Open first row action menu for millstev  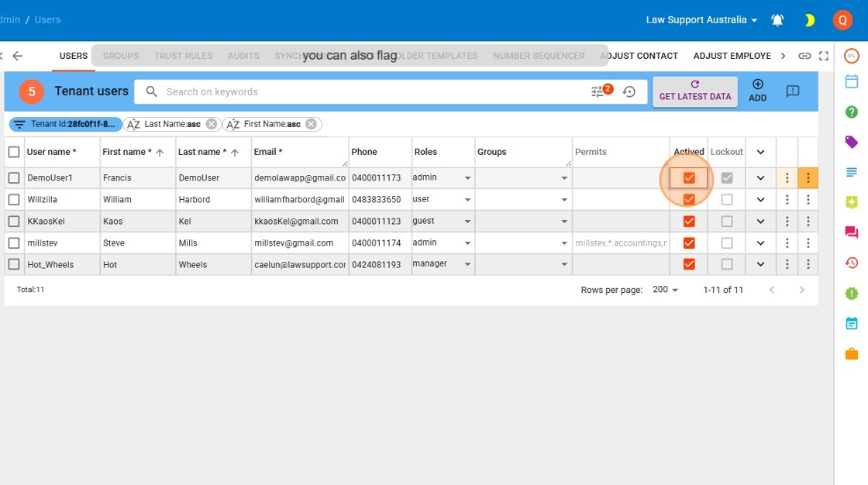(787, 243)
